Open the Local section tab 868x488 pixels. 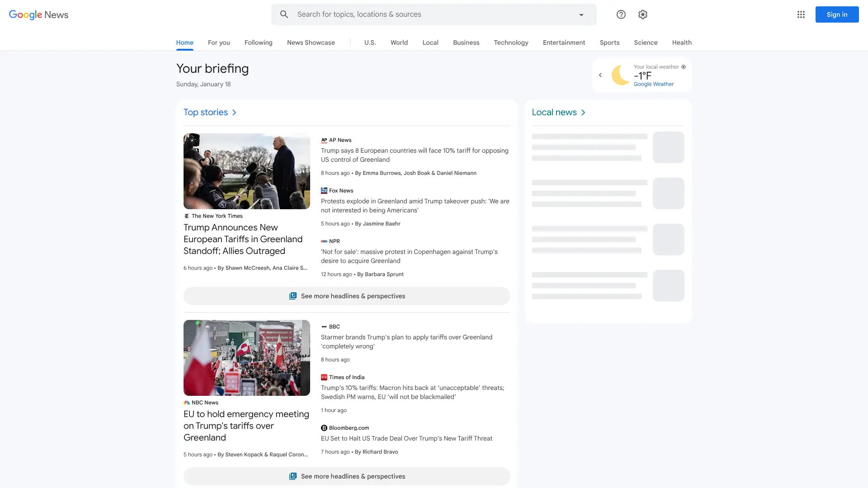[x=430, y=42]
